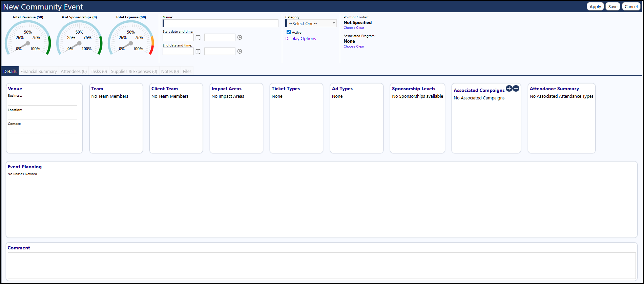Focus the end date input field
Image resolution: width=644 pixels, height=284 pixels.
(178, 51)
